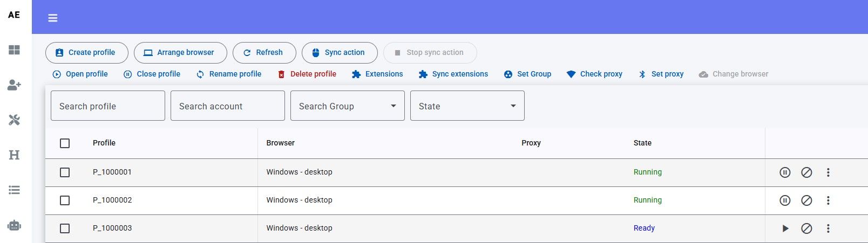Click Windows - desktop for P_1000001
This screenshot has width=868, height=243.
click(300, 172)
